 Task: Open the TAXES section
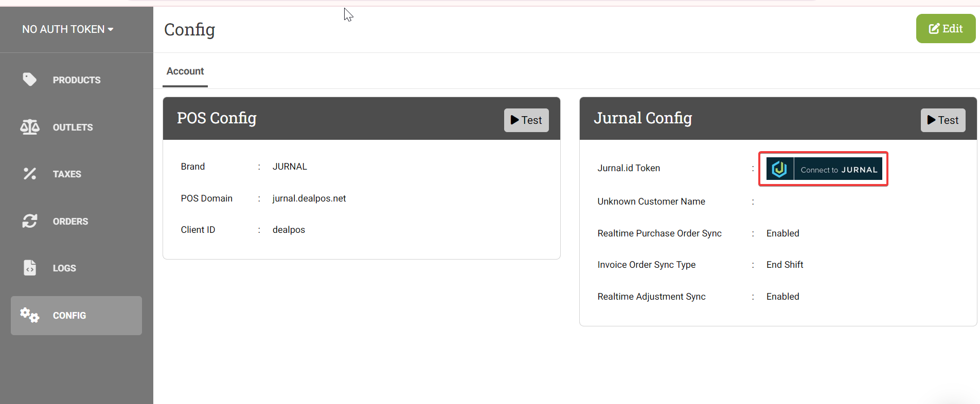pos(76,174)
